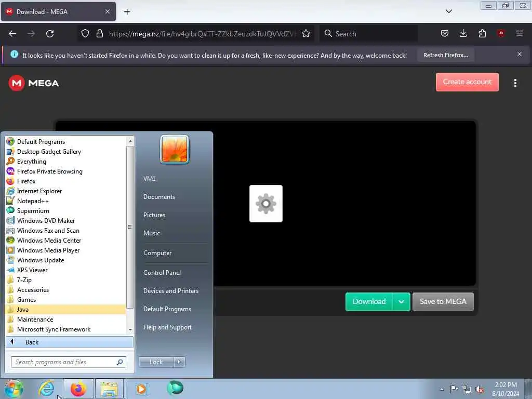
Task: Close the Download - MEGA tab
Action: pyautogui.click(x=107, y=11)
